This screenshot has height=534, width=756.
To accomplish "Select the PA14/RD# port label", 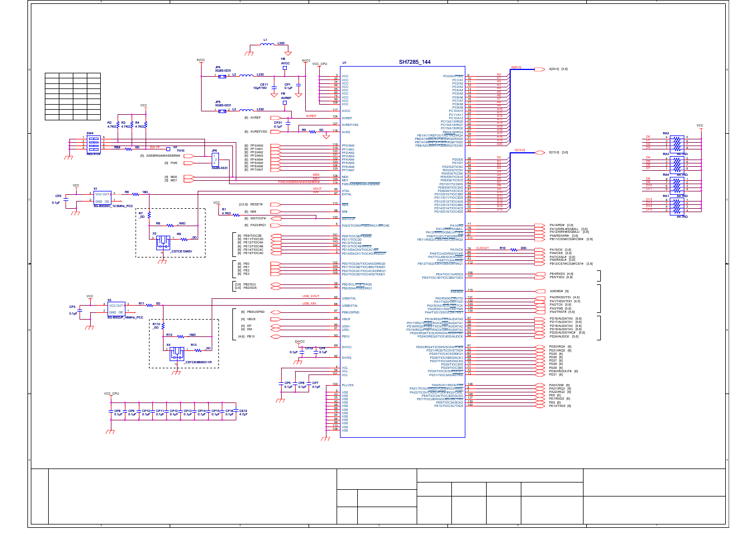I will click(x=558, y=225).
